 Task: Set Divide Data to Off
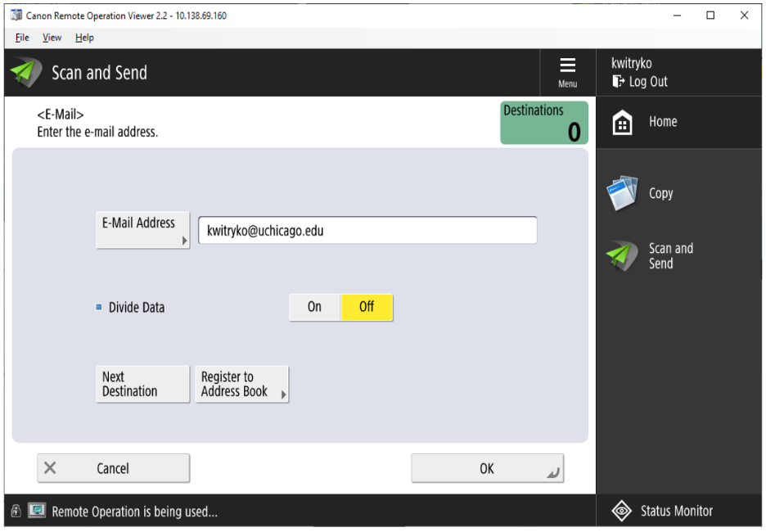pyautogui.click(x=367, y=308)
